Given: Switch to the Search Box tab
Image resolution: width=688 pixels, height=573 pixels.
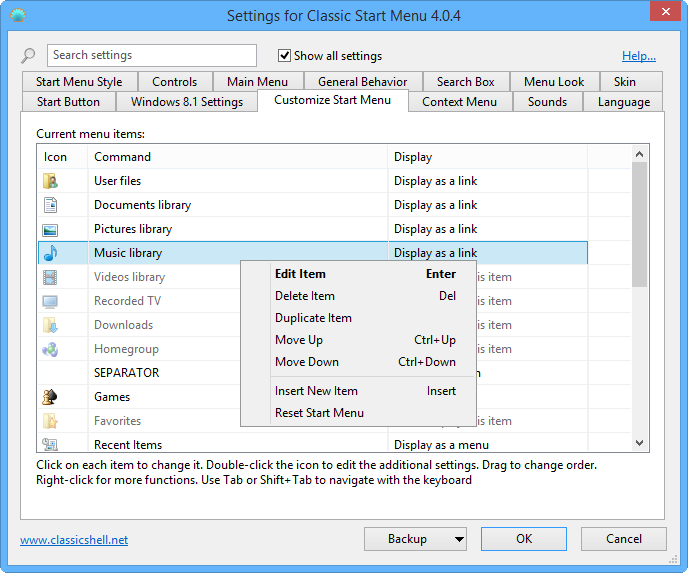Looking at the screenshot, I should (x=466, y=82).
